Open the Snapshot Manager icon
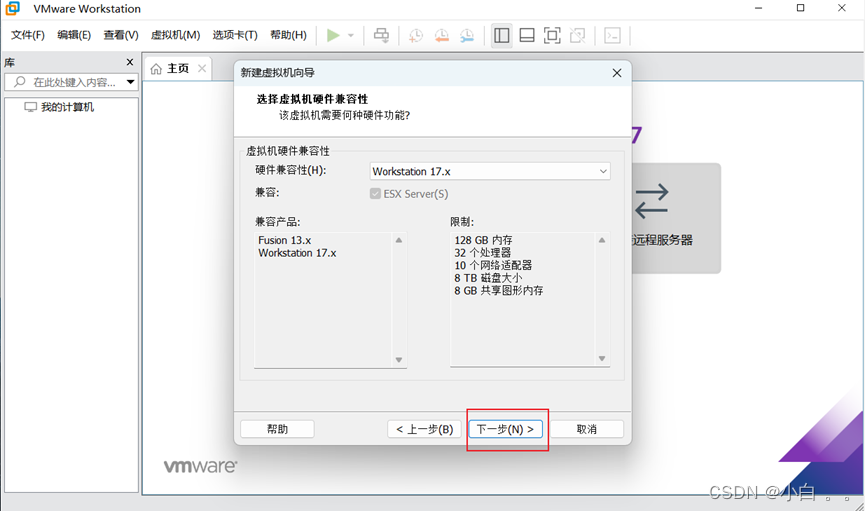865x511 pixels. [x=467, y=36]
